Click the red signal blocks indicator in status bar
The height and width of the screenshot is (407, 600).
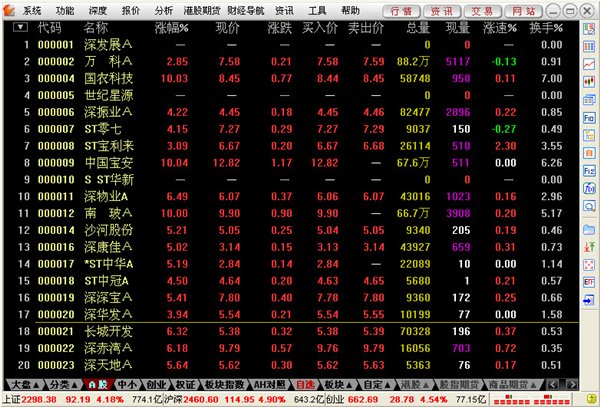pos(532,400)
